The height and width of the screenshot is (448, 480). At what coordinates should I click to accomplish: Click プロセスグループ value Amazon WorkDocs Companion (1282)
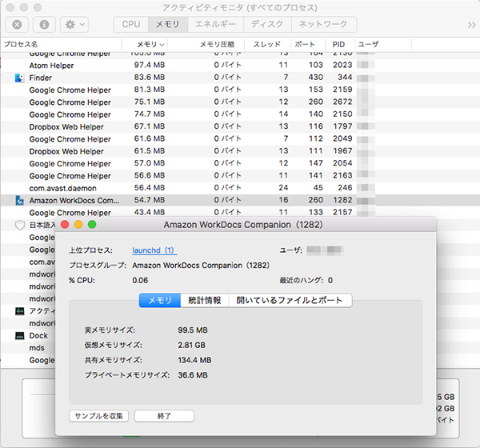tap(201, 266)
